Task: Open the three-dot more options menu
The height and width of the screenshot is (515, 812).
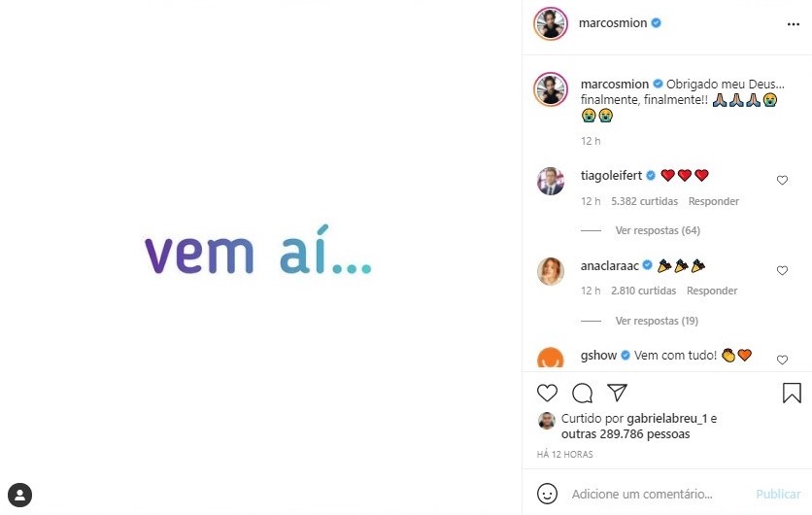Action: pyautogui.click(x=794, y=24)
